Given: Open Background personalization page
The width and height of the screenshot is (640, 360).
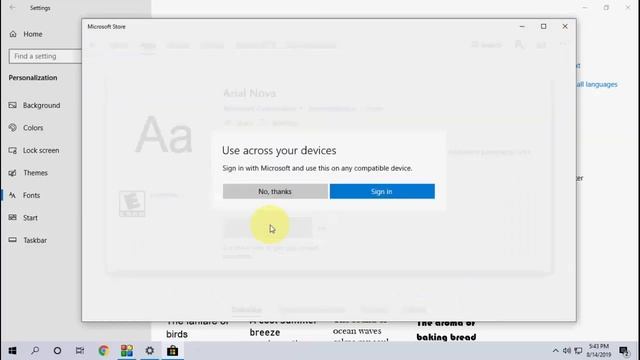Looking at the screenshot, I should [41, 105].
